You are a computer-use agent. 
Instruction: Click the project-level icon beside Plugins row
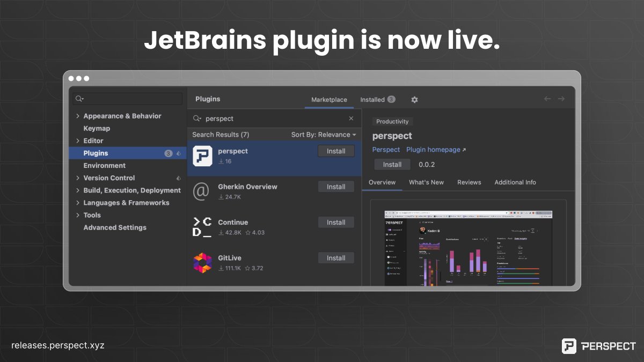(178, 153)
